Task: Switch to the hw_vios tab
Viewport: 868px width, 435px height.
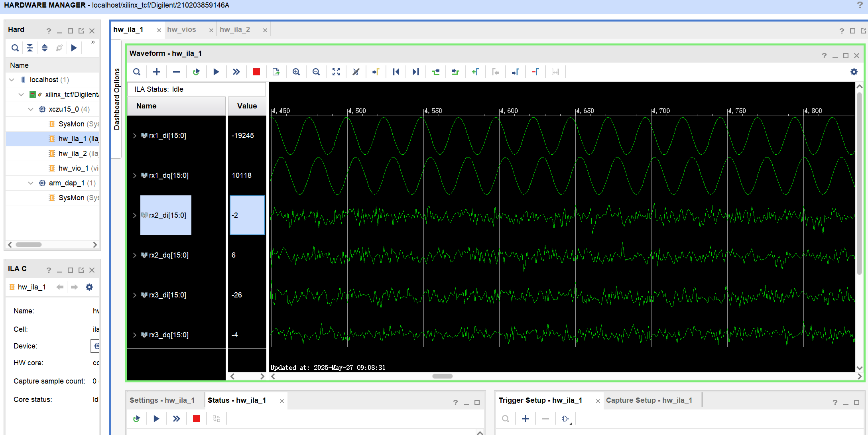Action: pos(181,30)
